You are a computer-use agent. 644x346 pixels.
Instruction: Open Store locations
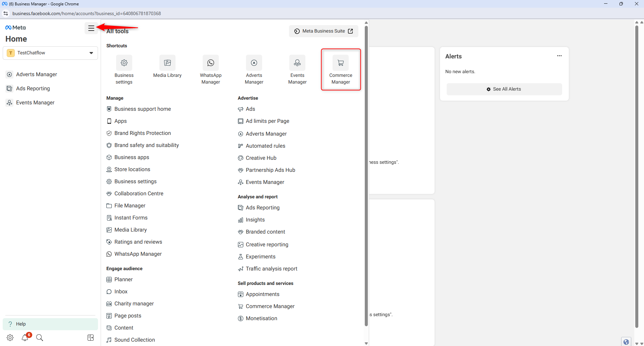(x=128, y=169)
